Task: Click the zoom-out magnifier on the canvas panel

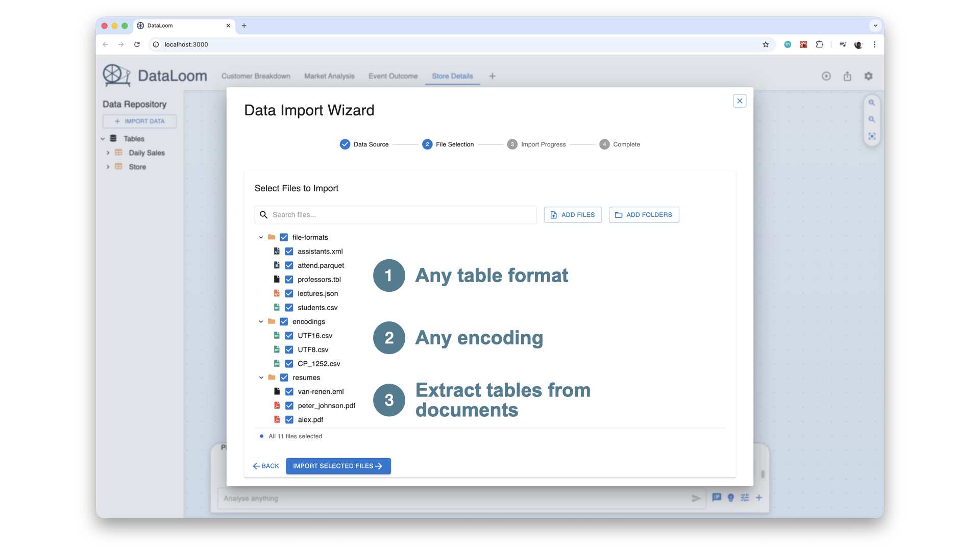Action: pyautogui.click(x=872, y=119)
